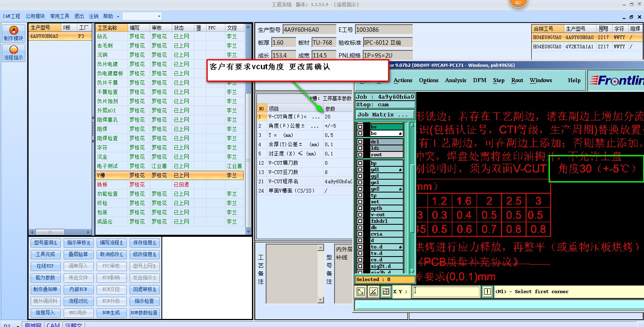Open the 常用工具 menu
This screenshot has height=327, width=644.
click(x=60, y=16)
